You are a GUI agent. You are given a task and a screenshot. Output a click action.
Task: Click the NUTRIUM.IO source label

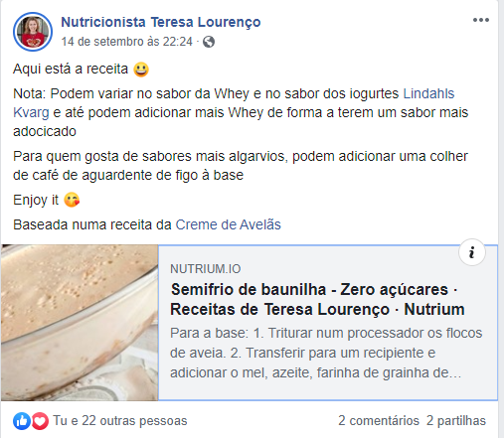(x=206, y=269)
